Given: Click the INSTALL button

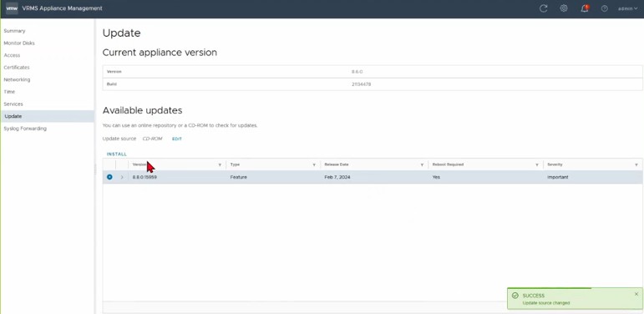Looking at the screenshot, I should point(117,154).
